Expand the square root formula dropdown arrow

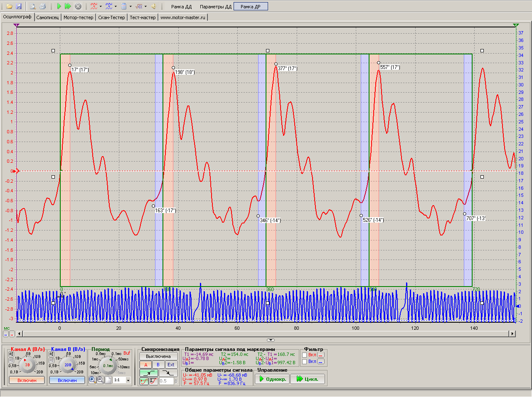click(x=145, y=6)
